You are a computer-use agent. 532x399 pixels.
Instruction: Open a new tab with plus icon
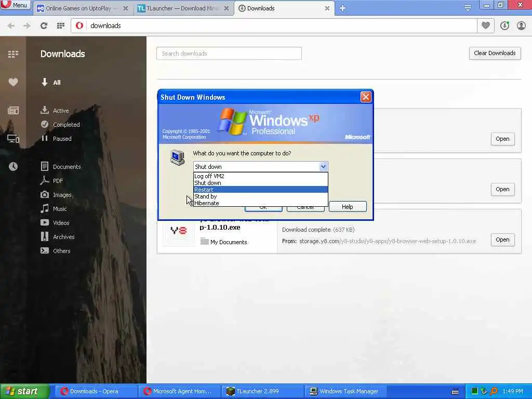342,8
